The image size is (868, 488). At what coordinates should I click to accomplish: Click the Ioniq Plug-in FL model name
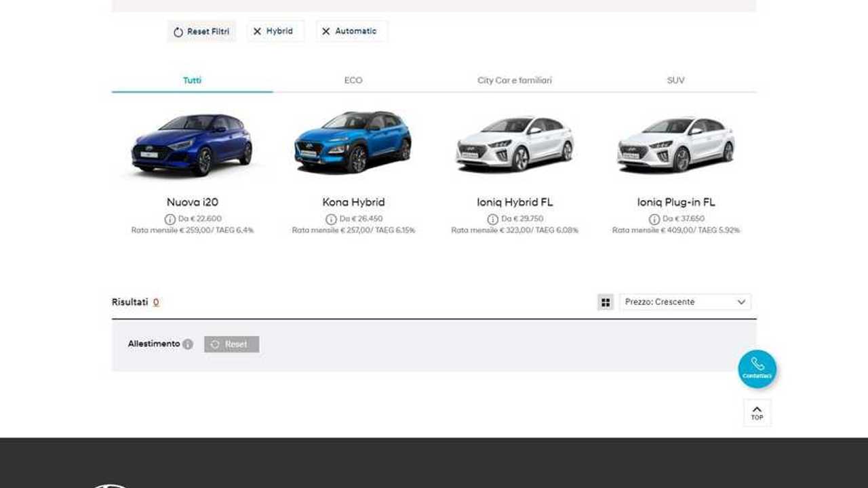676,202
